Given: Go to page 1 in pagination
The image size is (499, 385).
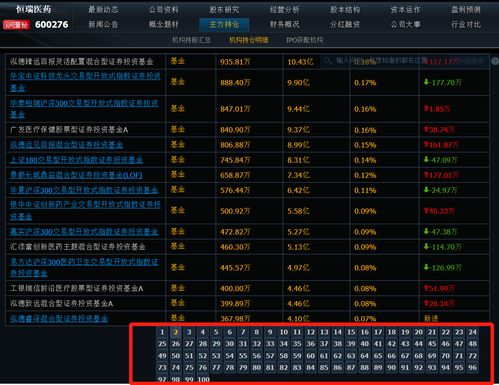Looking at the screenshot, I should (x=162, y=332).
